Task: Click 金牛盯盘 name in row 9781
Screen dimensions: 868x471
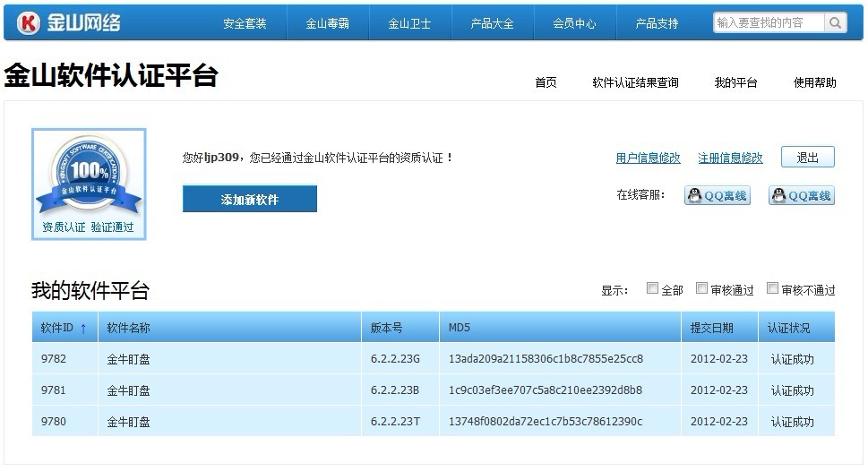Action: pyautogui.click(x=128, y=390)
